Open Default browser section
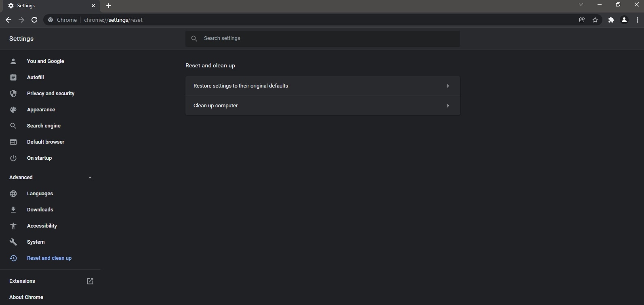This screenshot has height=305, width=644. click(46, 142)
